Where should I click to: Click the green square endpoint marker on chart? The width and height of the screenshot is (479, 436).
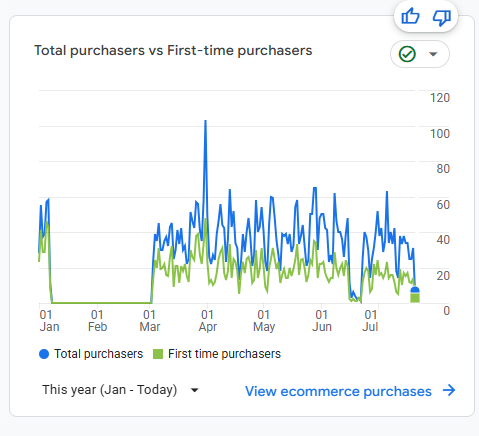coord(415,297)
